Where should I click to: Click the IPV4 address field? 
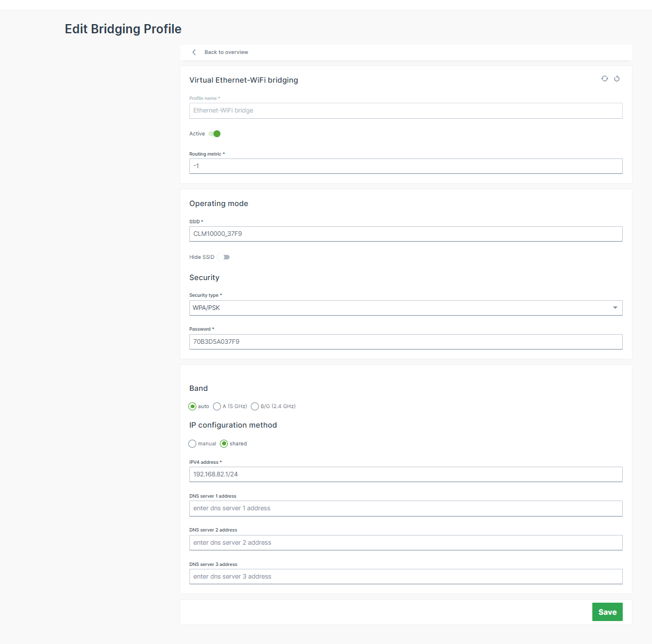406,474
